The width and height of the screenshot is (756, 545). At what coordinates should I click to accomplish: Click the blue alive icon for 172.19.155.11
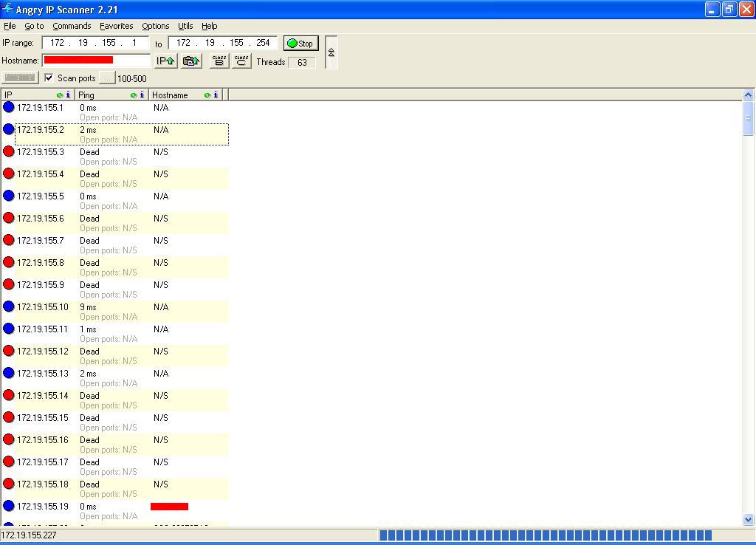[9, 329]
